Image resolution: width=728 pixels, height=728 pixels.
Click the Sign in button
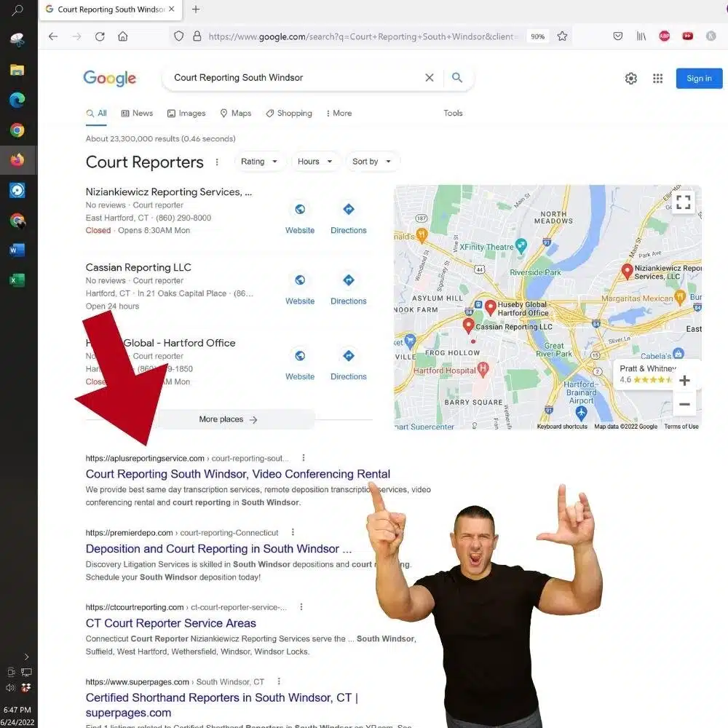699,79
